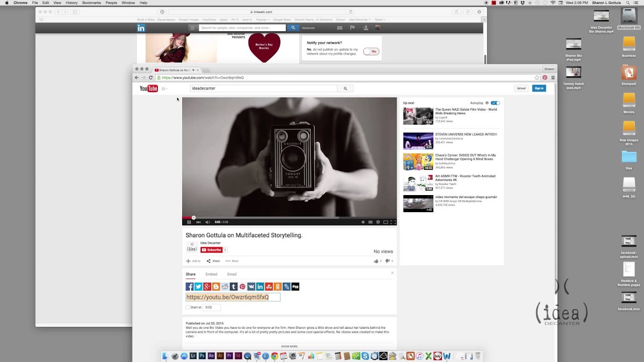Bookmark page with Chrome star icon
This screenshot has width=644, height=362.
coord(537,77)
